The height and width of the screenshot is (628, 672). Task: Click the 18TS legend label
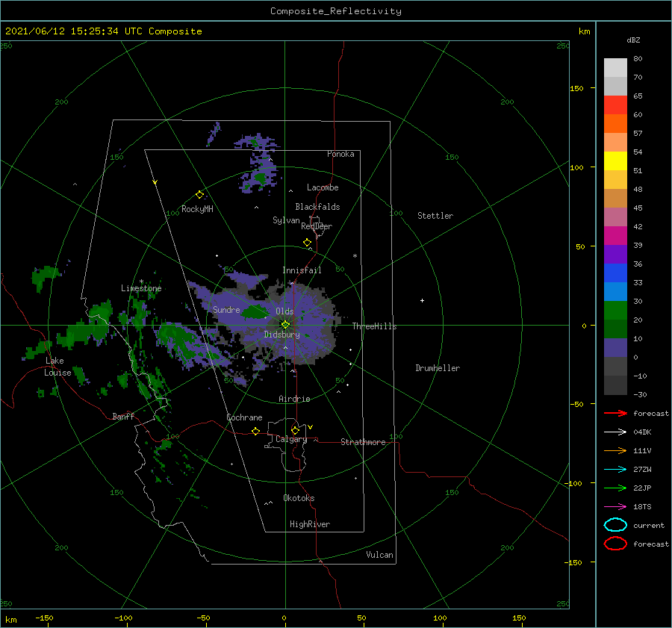pyautogui.click(x=642, y=507)
